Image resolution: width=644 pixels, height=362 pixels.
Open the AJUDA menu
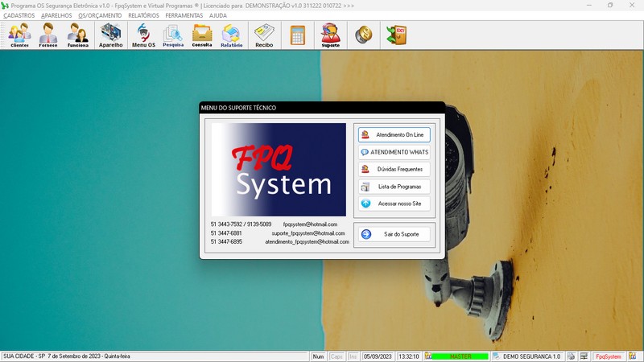pos(218,15)
